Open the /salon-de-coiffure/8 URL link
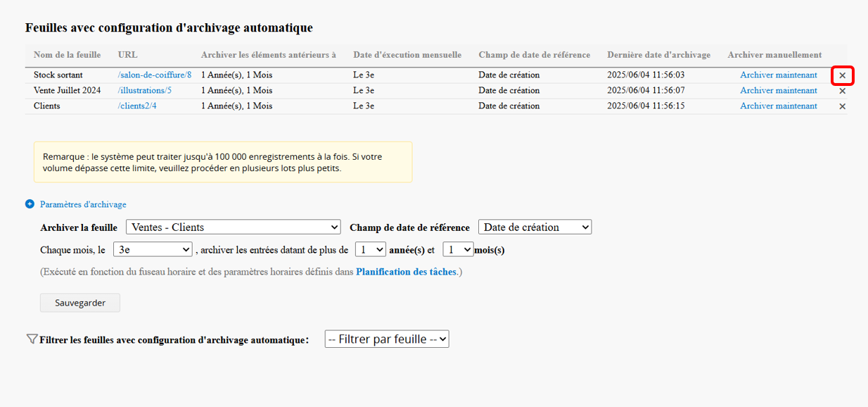Image resolution: width=868 pixels, height=407 pixels. [x=155, y=75]
